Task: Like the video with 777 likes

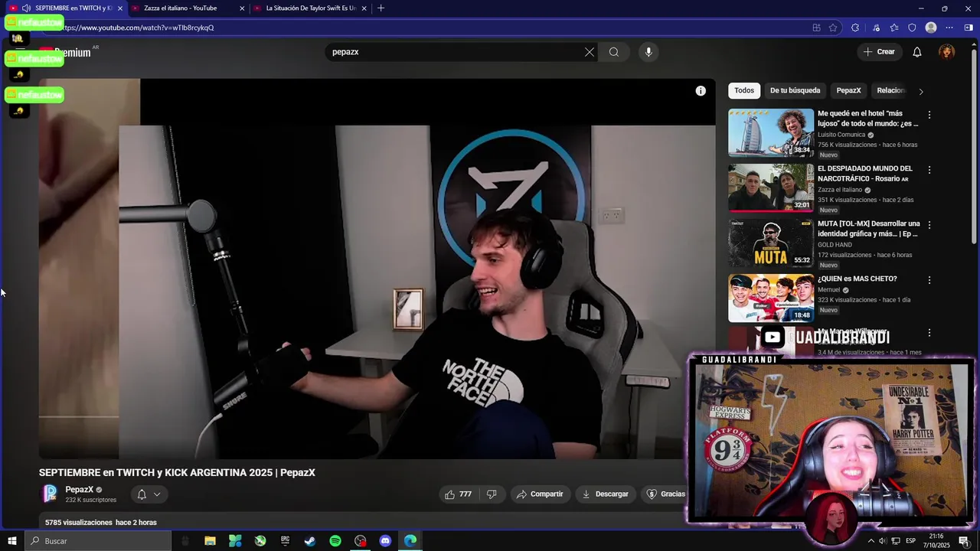Action: click(x=458, y=494)
